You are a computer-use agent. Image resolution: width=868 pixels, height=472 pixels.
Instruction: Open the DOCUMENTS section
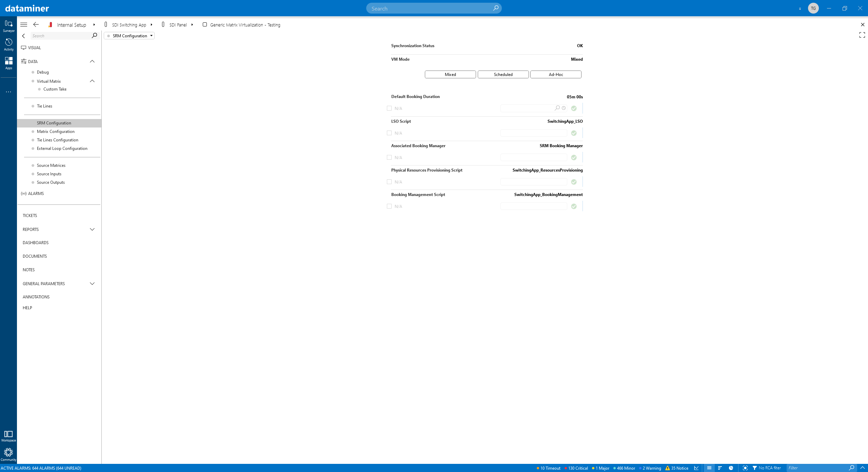click(x=35, y=256)
